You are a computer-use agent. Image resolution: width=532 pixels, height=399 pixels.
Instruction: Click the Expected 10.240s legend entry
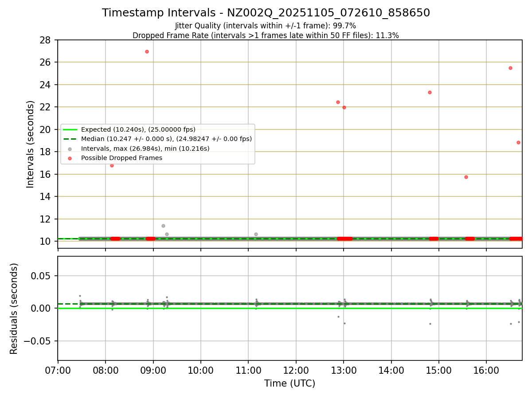129,129
